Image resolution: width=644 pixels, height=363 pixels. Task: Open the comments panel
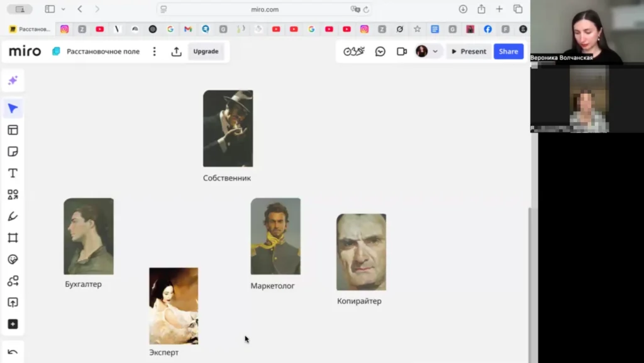(x=380, y=52)
